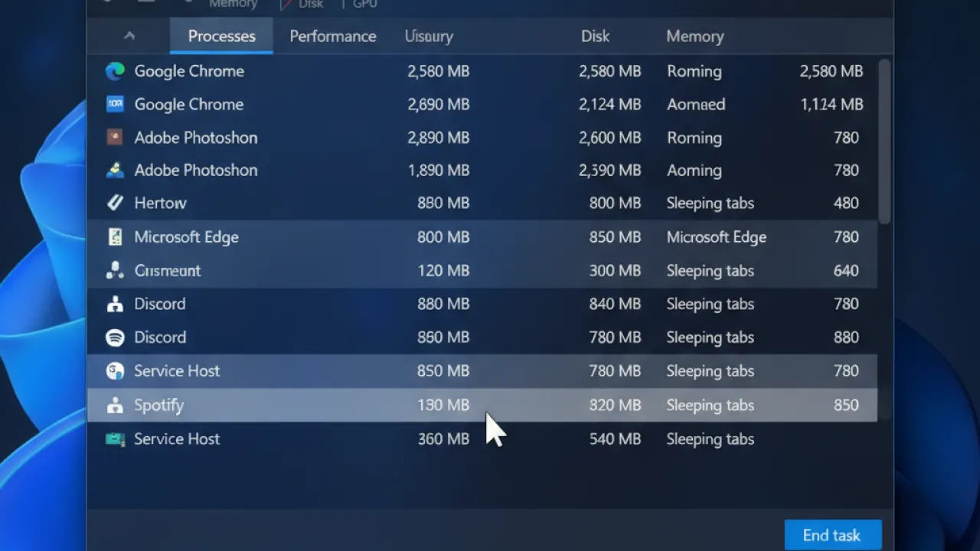
Task: Click the 850 value in Spotify row
Action: 846,406
